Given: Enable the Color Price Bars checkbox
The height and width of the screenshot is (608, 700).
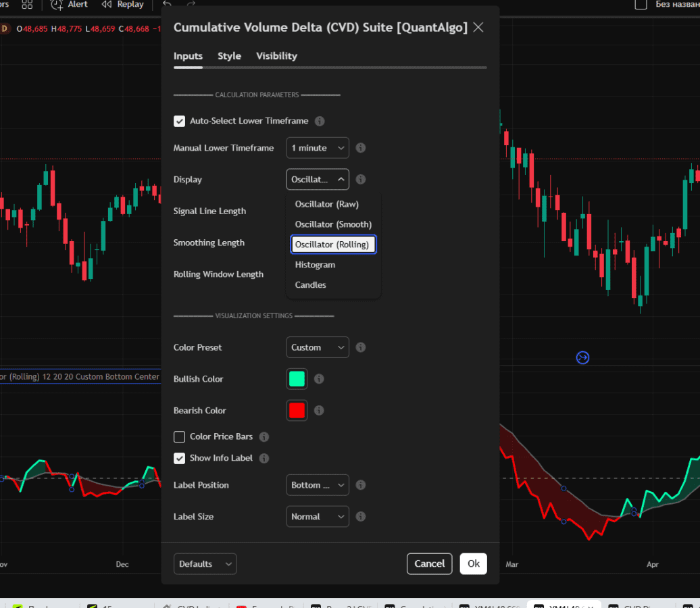Looking at the screenshot, I should tap(180, 437).
